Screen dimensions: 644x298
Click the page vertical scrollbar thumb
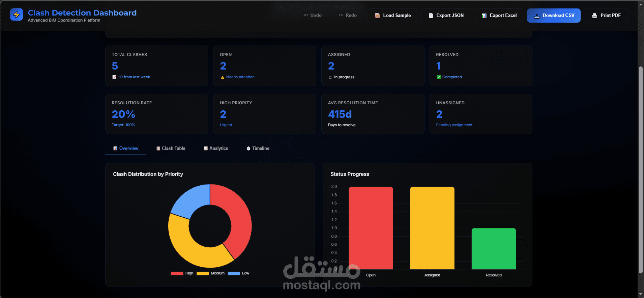pyautogui.click(x=641, y=170)
